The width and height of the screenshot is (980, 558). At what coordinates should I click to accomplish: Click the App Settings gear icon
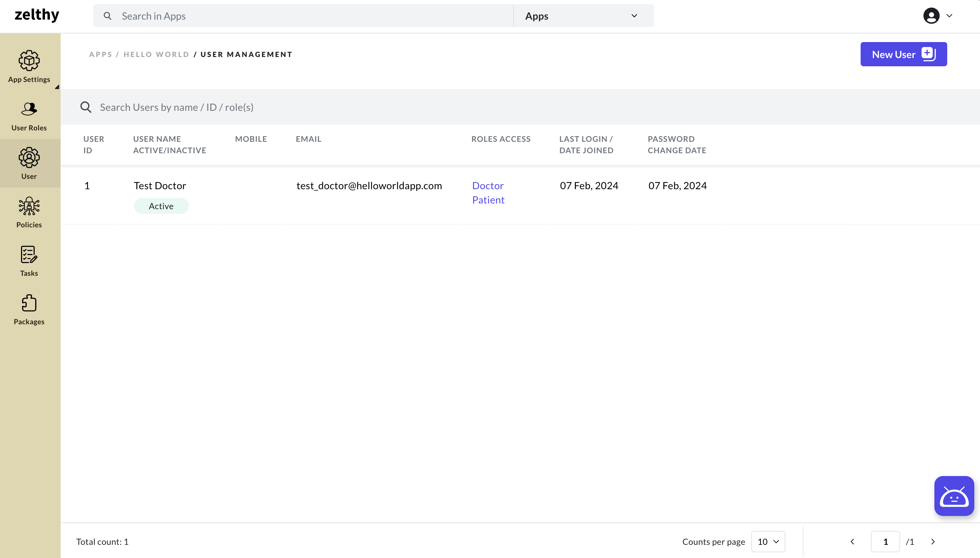tap(29, 61)
